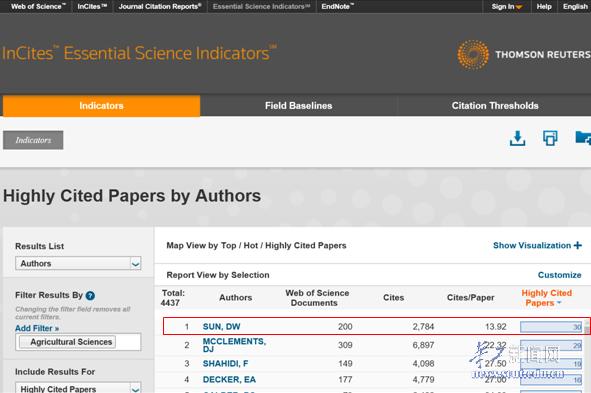Click the Add Filter link
The height and width of the screenshot is (393, 591).
click(x=37, y=328)
